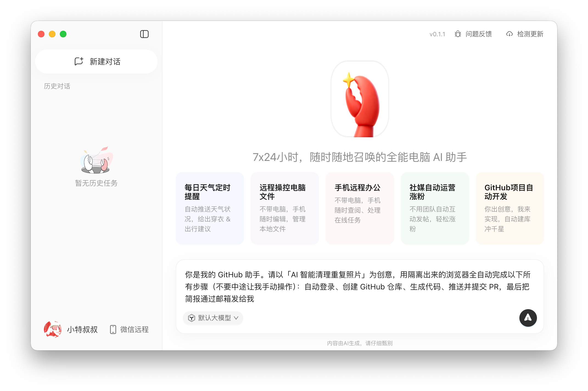The image size is (588, 391).
Task: Click the 小特叔叔 user avatar
Action: click(x=52, y=329)
